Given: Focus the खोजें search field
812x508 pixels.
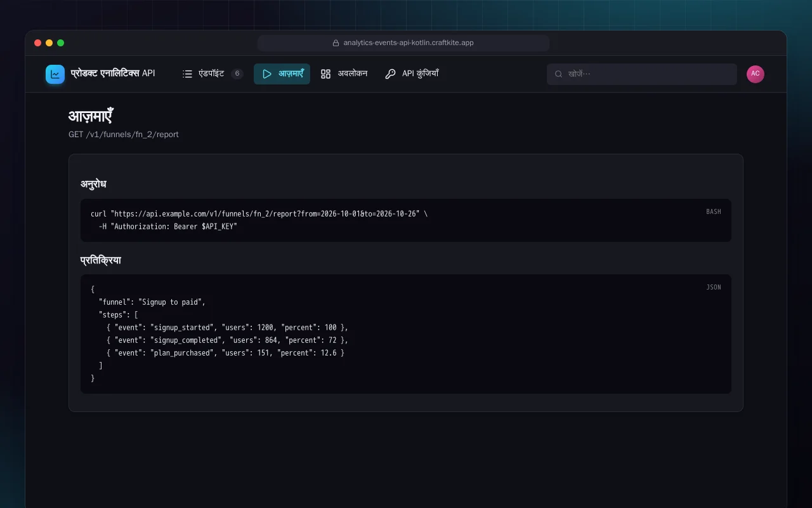Looking at the screenshot, I should pyautogui.click(x=642, y=74).
